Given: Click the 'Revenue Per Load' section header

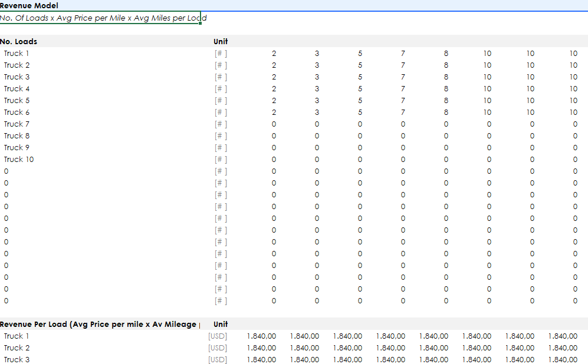Looking at the screenshot, I should 99,324.
